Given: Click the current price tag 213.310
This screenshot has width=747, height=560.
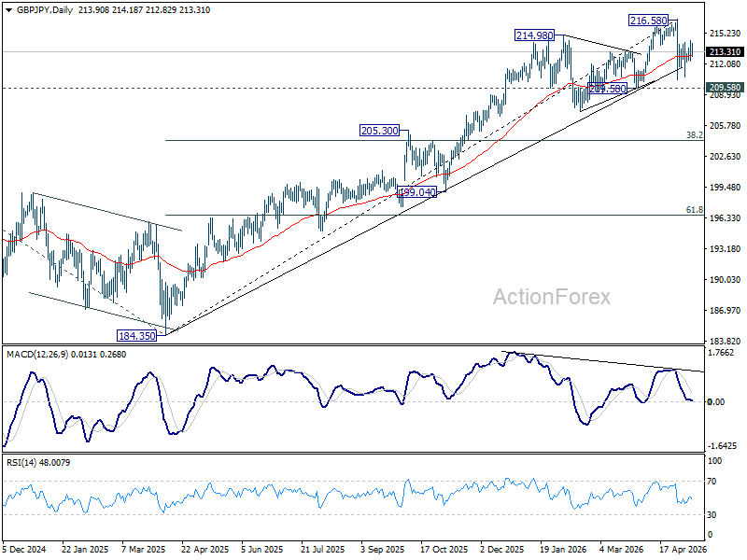Looking at the screenshot, I should click(x=725, y=51).
